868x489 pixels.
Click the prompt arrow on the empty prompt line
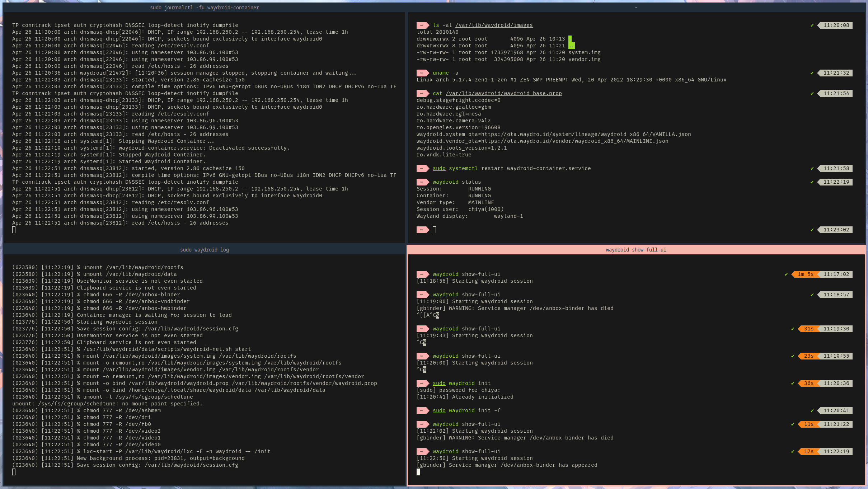pyautogui.click(x=423, y=230)
